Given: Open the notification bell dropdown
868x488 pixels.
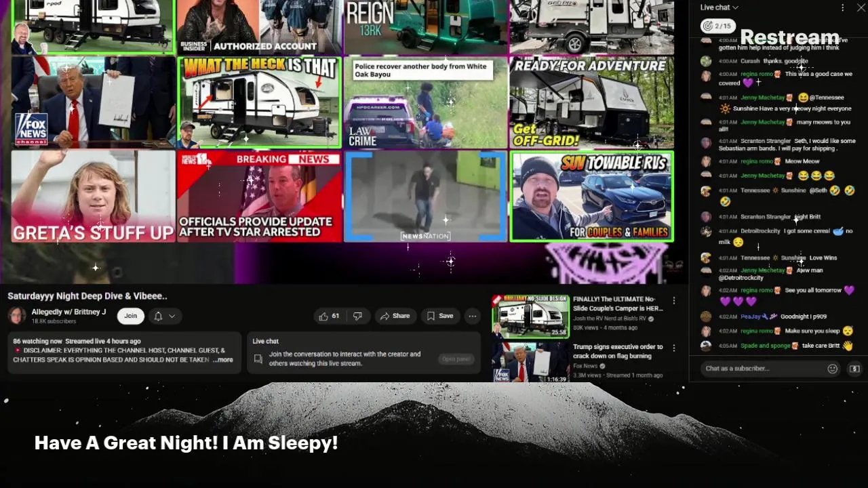Looking at the screenshot, I should pyautogui.click(x=164, y=316).
